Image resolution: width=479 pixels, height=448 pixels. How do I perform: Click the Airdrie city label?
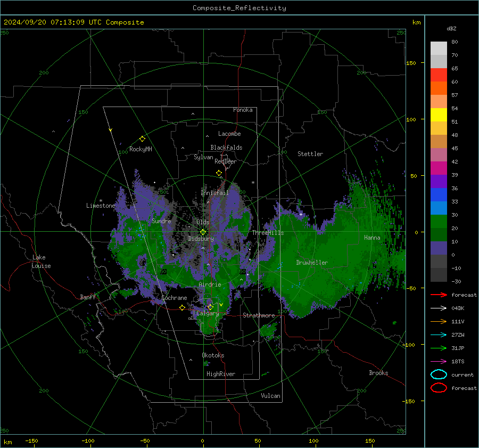click(x=210, y=284)
